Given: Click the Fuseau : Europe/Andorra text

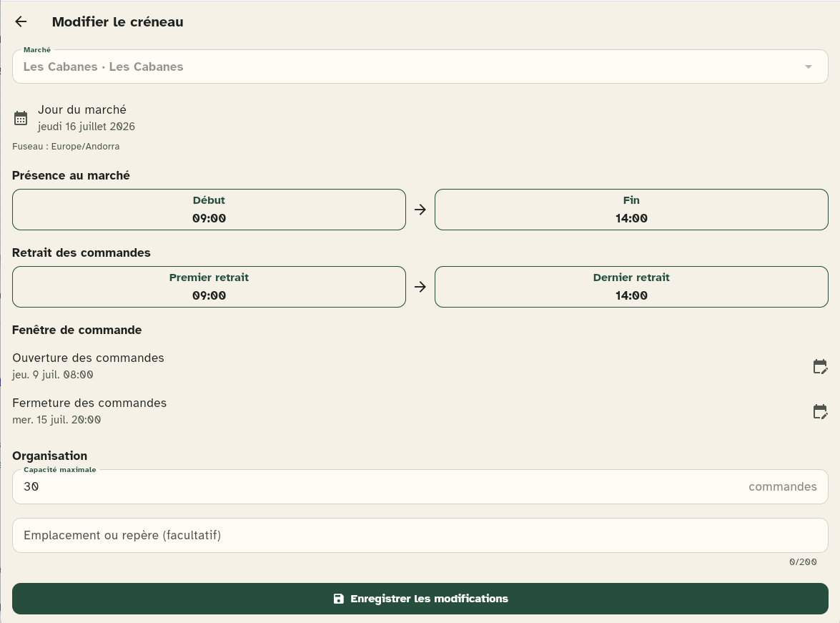Looking at the screenshot, I should point(66,147).
